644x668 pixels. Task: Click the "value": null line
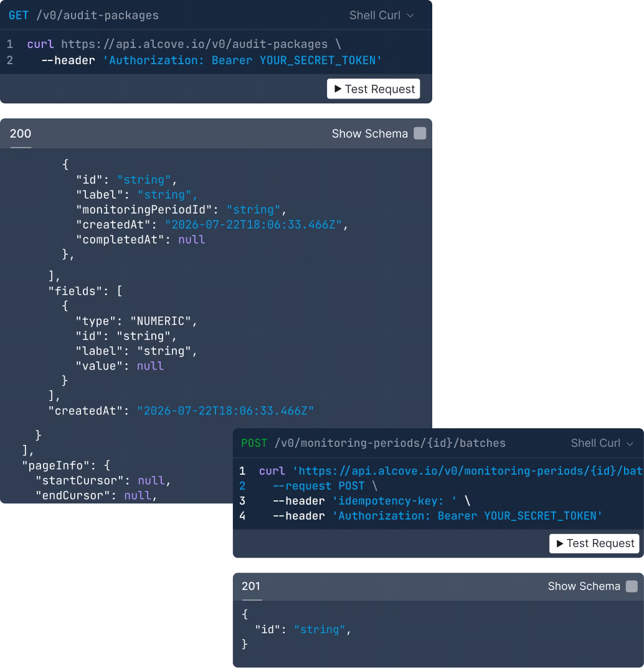click(x=120, y=366)
